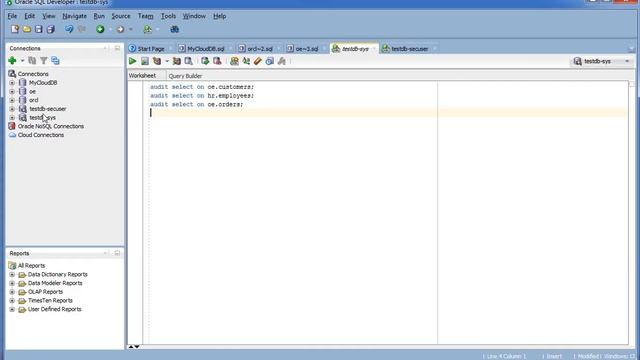Minimize the Connections panel
Image resolution: width=640 pixels, height=360 pixels.
(x=117, y=48)
